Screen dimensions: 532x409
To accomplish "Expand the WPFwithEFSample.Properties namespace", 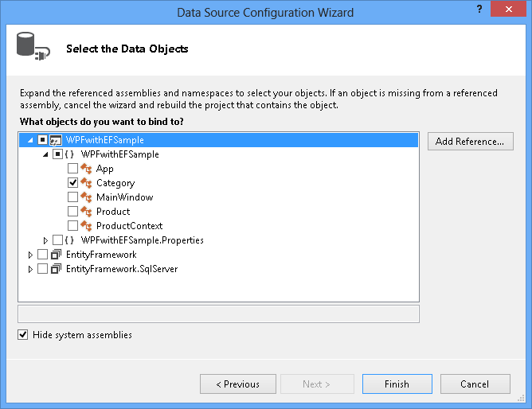I will [x=45, y=240].
